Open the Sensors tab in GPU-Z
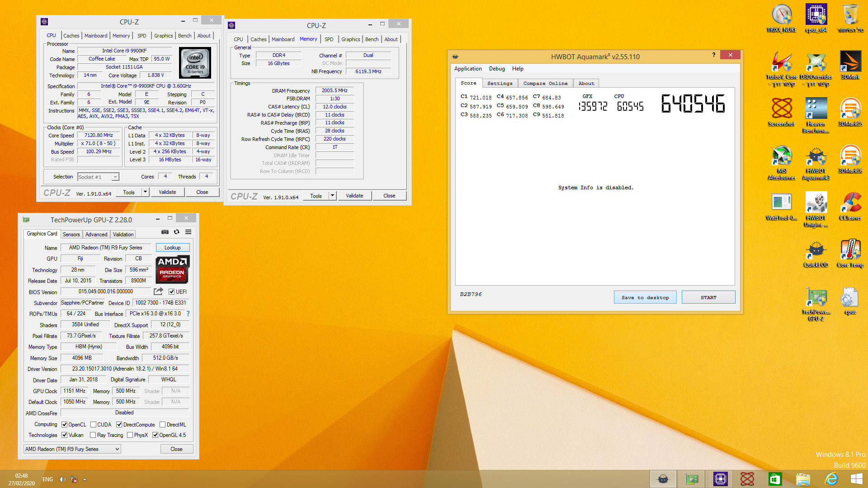The width and height of the screenshot is (868, 488). click(71, 235)
